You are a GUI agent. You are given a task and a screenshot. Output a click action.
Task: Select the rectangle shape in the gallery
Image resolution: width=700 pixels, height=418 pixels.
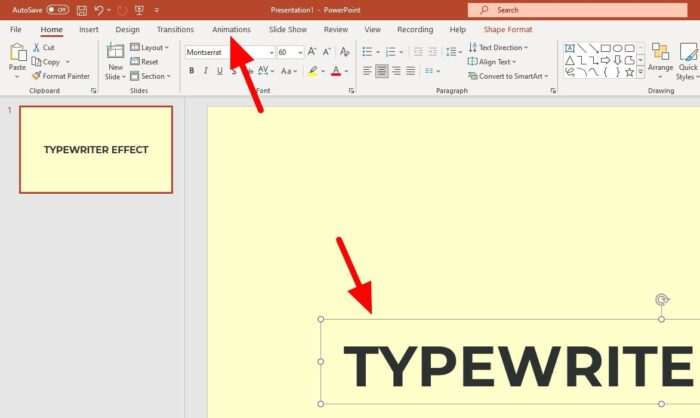tap(605, 48)
